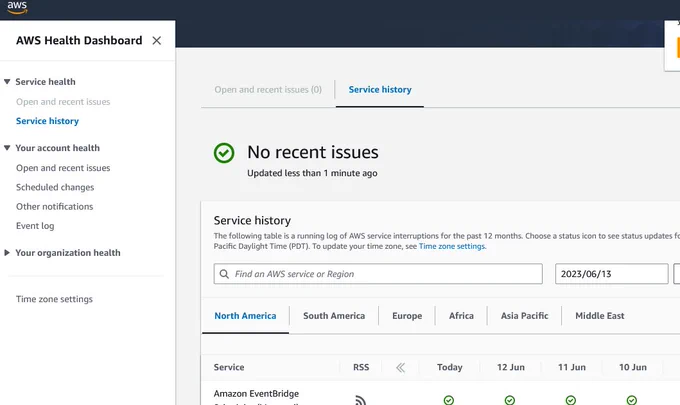Click the 10 Jun column header
This screenshot has width=680, height=405.
point(633,367)
